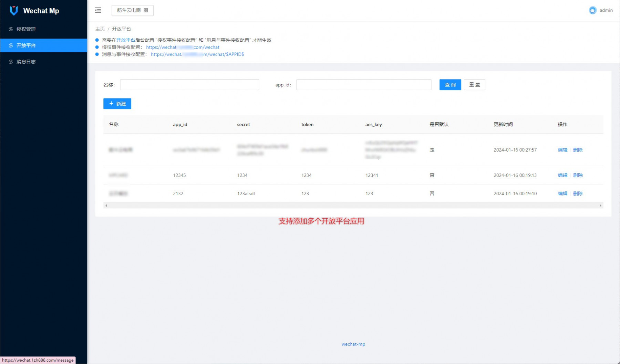Click the 开放平台 menu icon
The height and width of the screenshot is (364, 620).
[11, 45]
